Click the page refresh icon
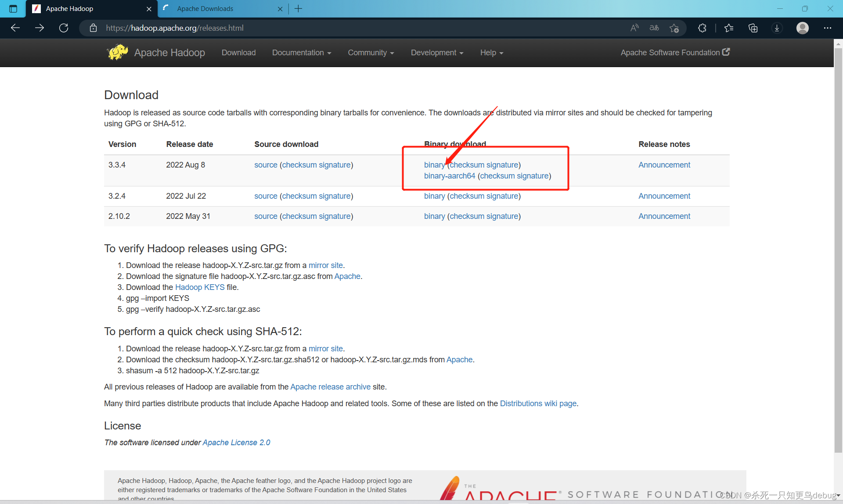The height and width of the screenshot is (504, 843). point(63,28)
